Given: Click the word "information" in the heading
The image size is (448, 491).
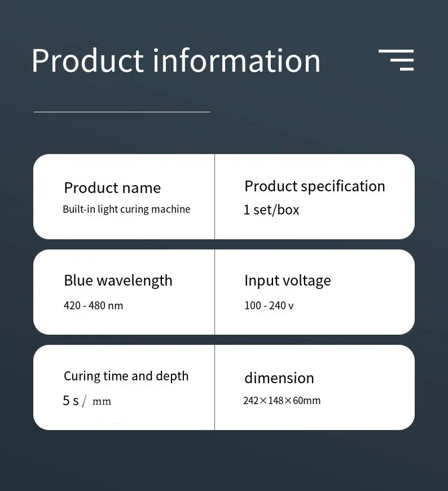Looking at the screenshot, I should (x=236, y=60).
